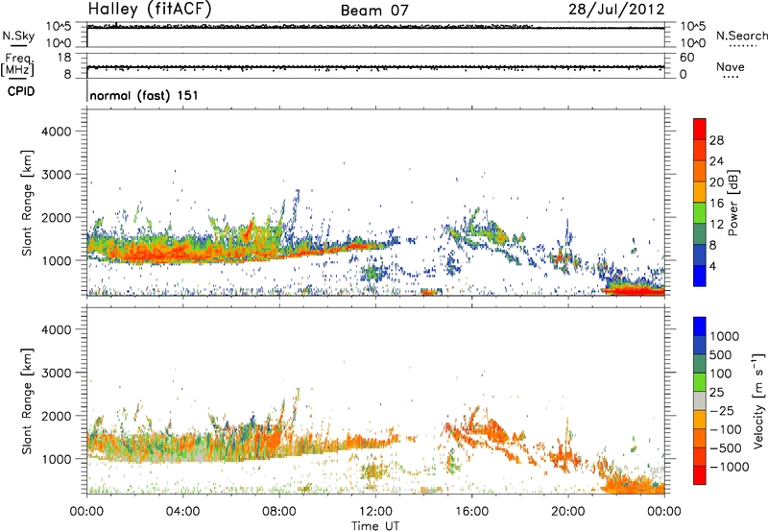
Task: Click the '20' label on power colorbar
Action: [x=716, y=182]
